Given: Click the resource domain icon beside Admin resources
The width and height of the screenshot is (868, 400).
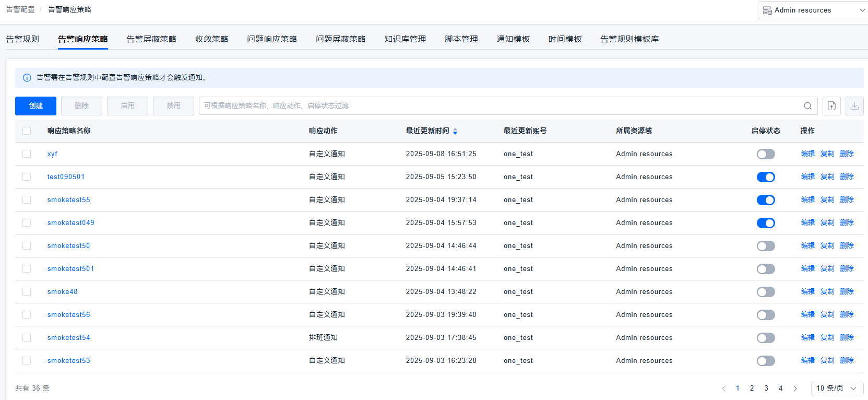Looking at the screenshot, I should coord(767,10).
